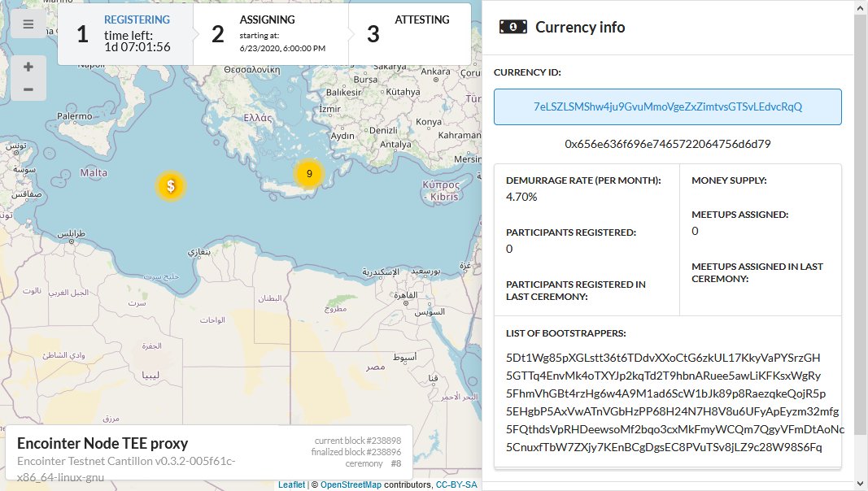Zoom in the map with plus button
The height and width of the screenshot is (491, 868).
28,67
